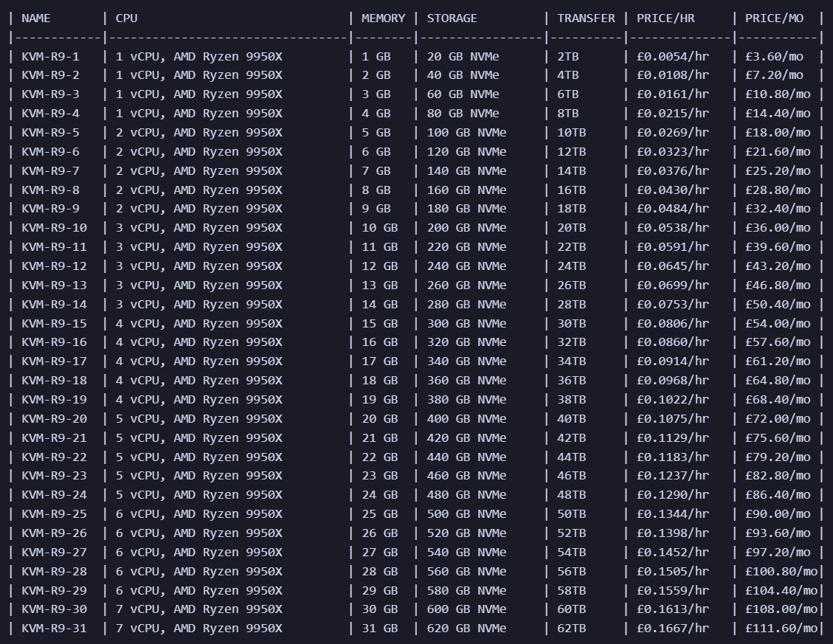Click the CPU cell in KVM-R9-9 row
The image size is (833, 644).
tap(198, 208)
